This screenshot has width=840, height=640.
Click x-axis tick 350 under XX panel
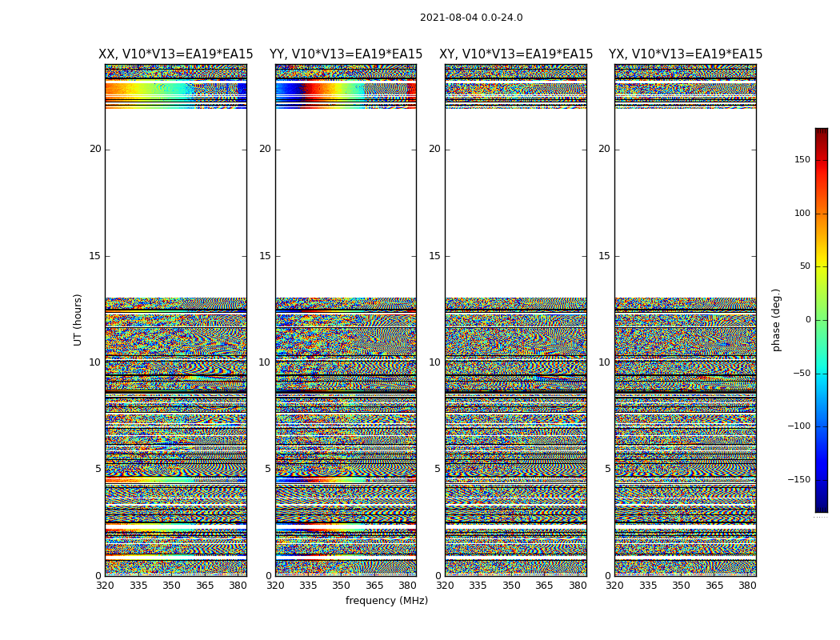[x=171, y=586]
